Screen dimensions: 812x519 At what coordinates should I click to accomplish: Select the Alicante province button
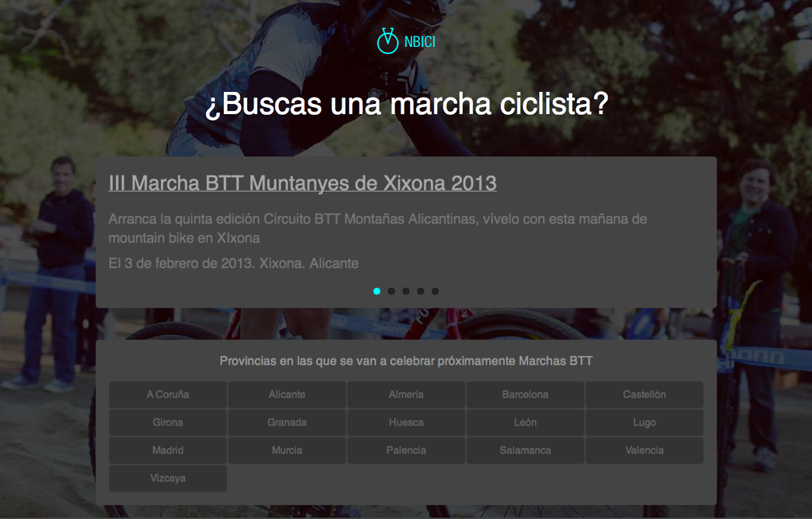click(x=287, y=395)
